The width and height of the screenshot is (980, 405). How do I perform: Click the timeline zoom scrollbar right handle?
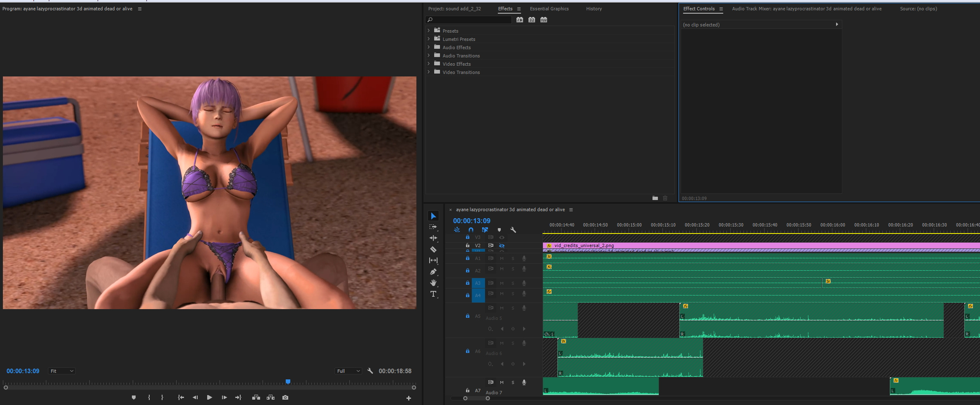pos(488,398)
